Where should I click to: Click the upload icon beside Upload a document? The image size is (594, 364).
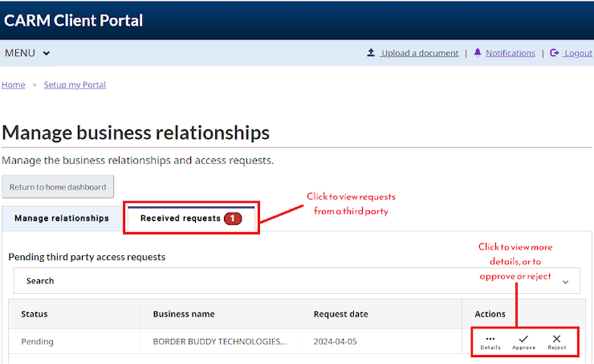(x=371, y=53)
